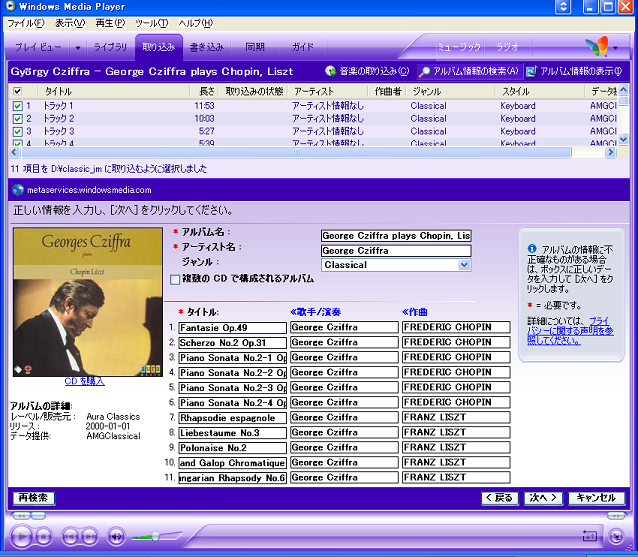Click composer field for track 7 FRANZ LISZT
This screenshot has width=638, height=557.
456,418
